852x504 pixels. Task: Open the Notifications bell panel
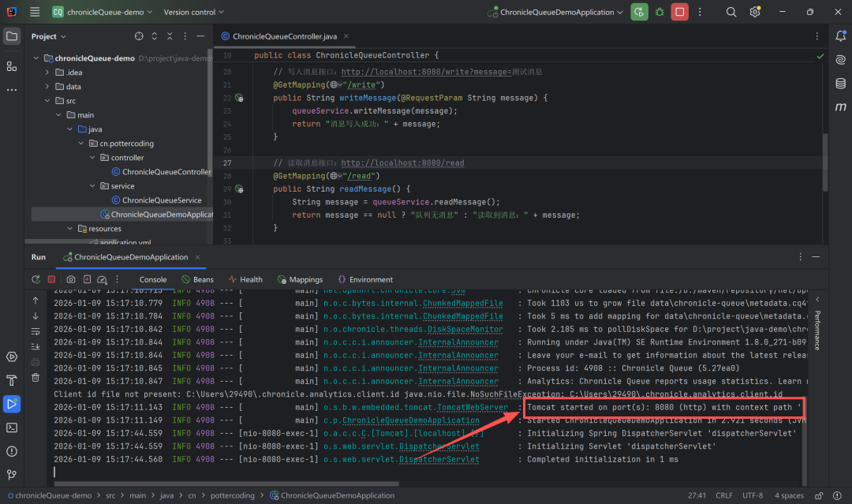(x=840, y=36)
